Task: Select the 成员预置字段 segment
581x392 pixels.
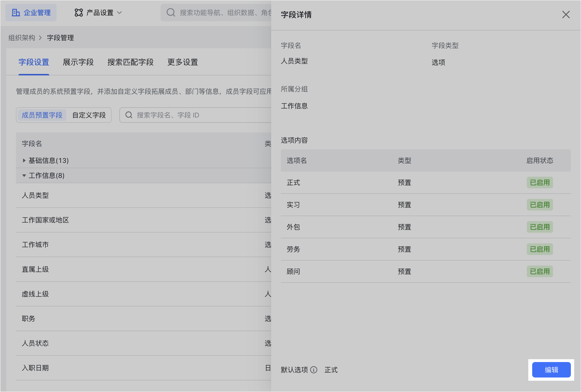Action: 42,115
